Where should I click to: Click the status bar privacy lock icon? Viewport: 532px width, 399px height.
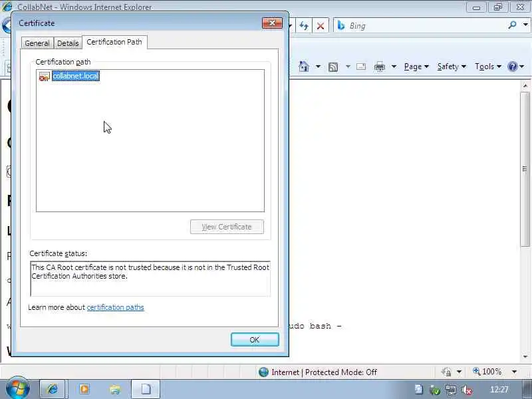pos(446,372)
